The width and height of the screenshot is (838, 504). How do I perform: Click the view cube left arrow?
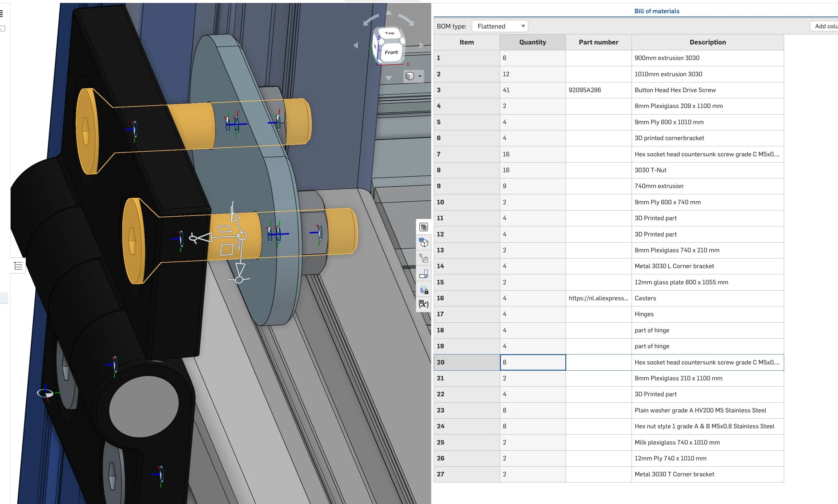pos(356,45)
